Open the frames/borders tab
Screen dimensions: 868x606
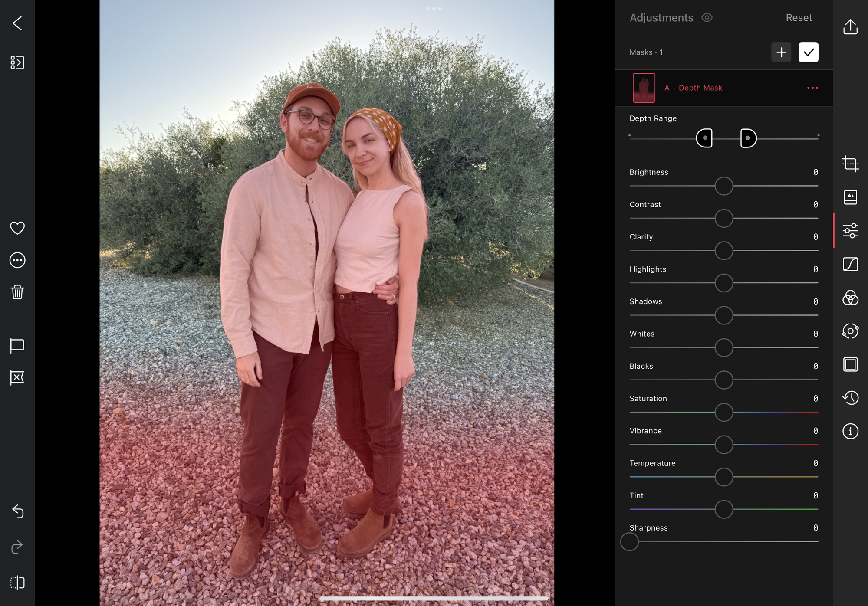click(850, 364)
